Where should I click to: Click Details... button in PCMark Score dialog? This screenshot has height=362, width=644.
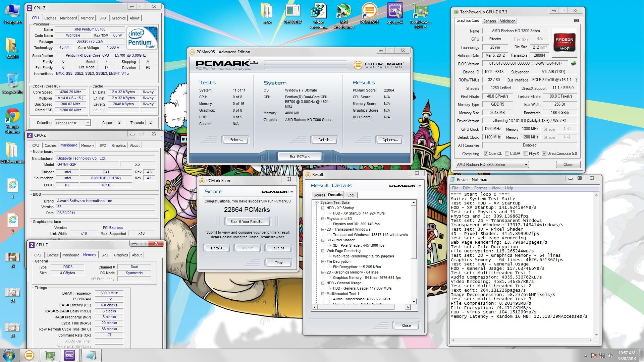pos(217,248)
